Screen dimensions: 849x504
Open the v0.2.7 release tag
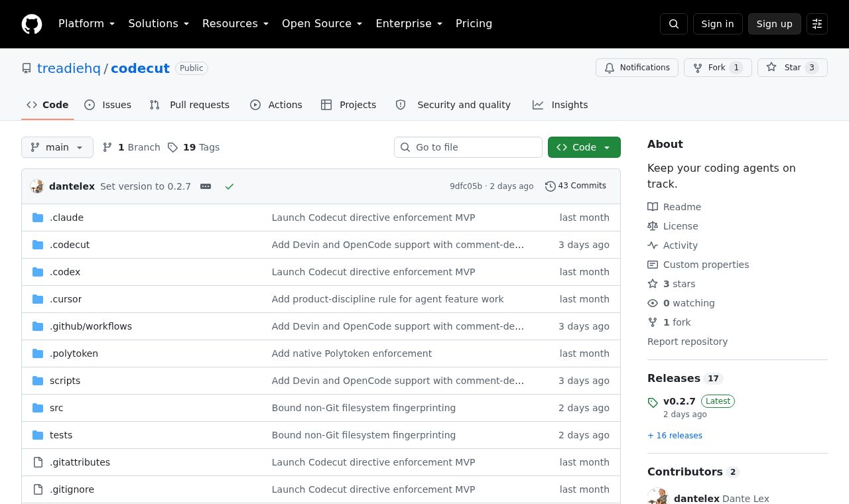tap(679, 401)
